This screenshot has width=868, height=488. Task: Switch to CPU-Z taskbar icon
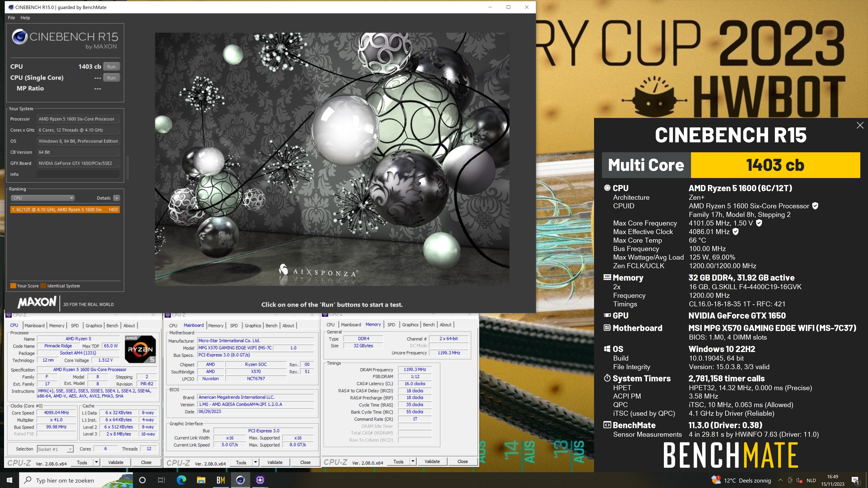click(x=260, y=480)
